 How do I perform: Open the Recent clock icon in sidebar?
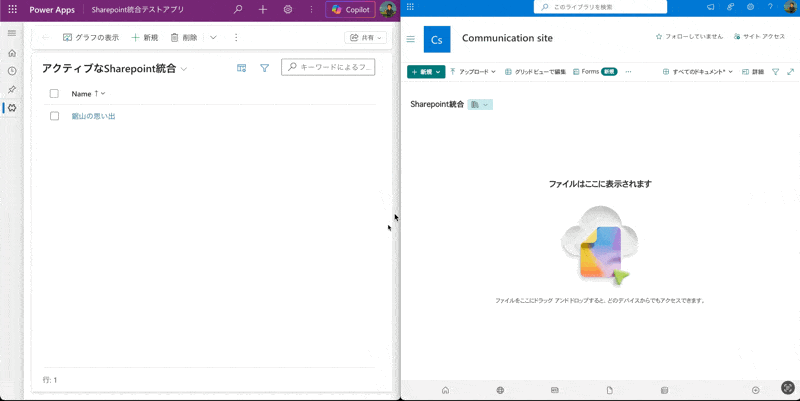[12, 71]
